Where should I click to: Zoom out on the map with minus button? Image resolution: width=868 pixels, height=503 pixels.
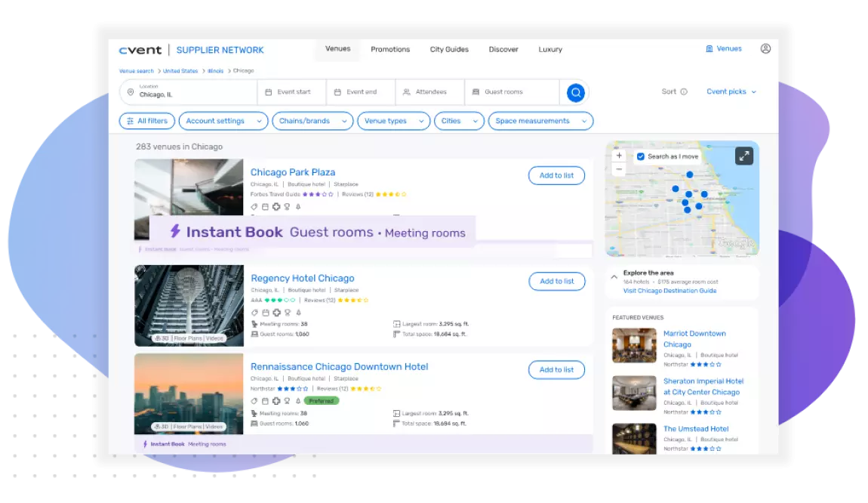(619, 169)
